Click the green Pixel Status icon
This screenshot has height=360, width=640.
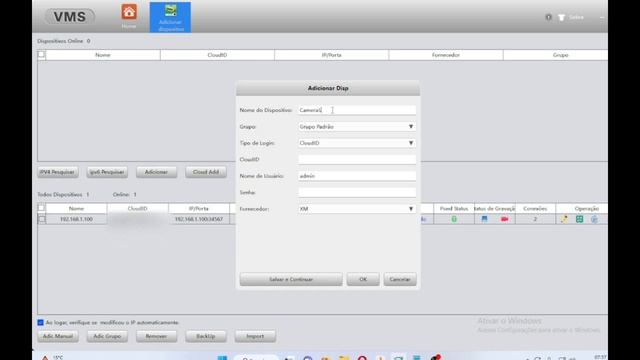(x=454, y=219)
